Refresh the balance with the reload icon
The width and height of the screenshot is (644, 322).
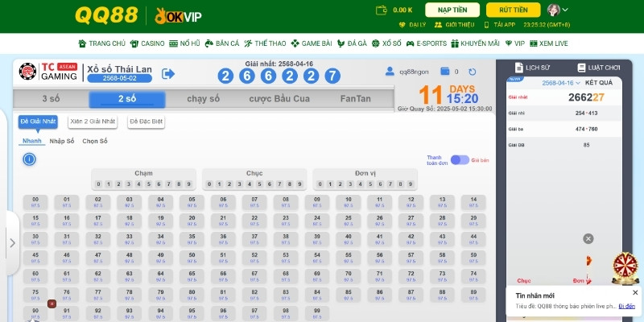pos(473,72)
